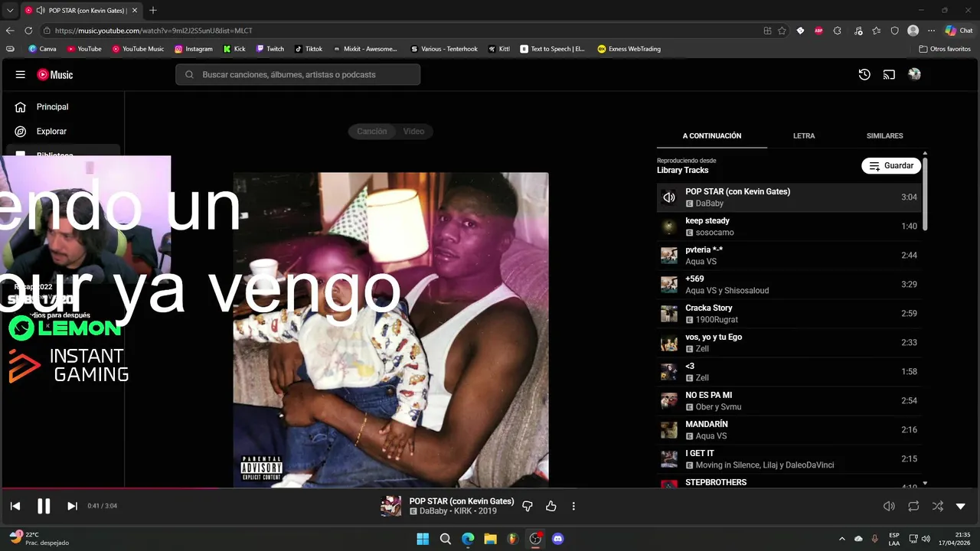
Task: Click the player bar album thumbnail
Action: pyautogui.click(x=390, y=506)
